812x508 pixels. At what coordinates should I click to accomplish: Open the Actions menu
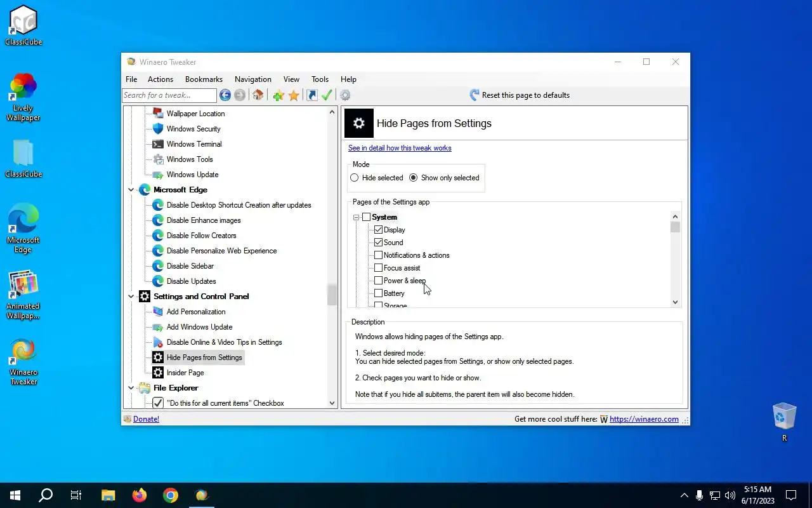(x=160, y=79)
